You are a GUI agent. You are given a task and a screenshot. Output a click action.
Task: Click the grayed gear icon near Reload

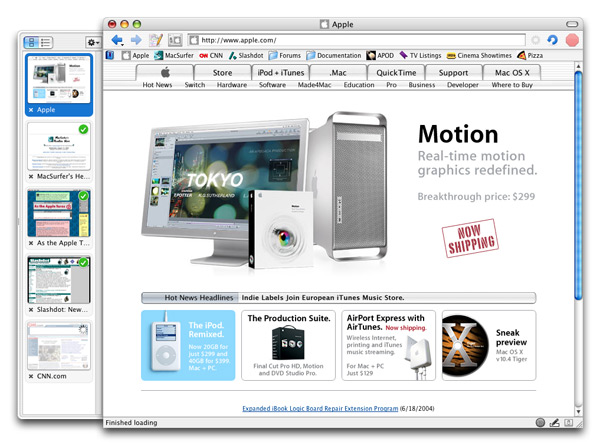[535, 40]
